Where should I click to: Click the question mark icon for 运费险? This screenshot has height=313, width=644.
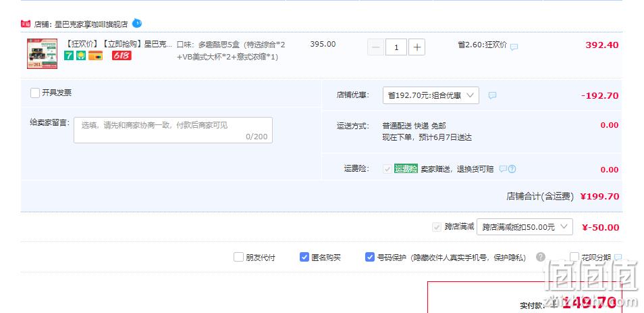coord(512,169)
